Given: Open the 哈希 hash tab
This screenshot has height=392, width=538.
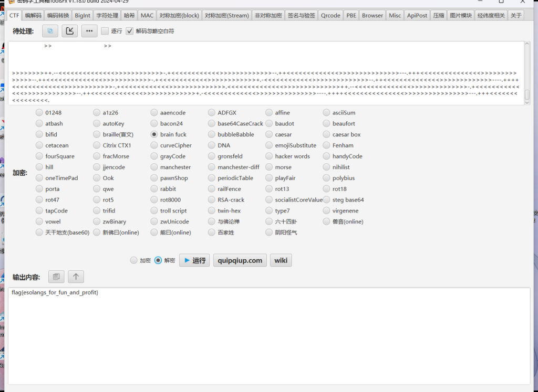Looking at the screenshot, I should click(129, 15).
